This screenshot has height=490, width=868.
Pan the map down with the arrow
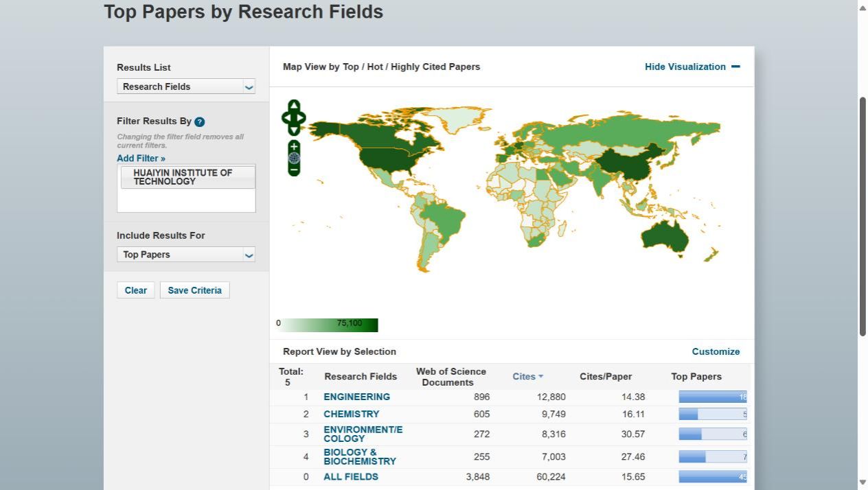(x=294, y=130)
